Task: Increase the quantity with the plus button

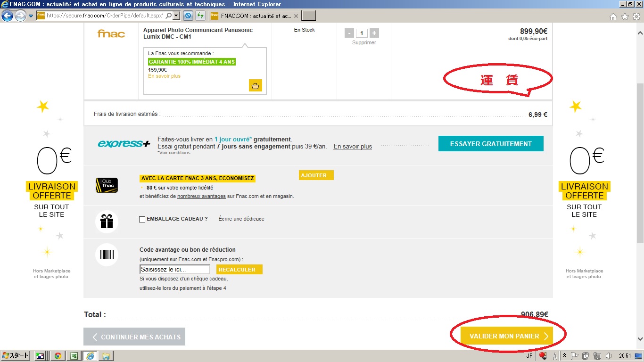Action: click(x=374, y=33)
